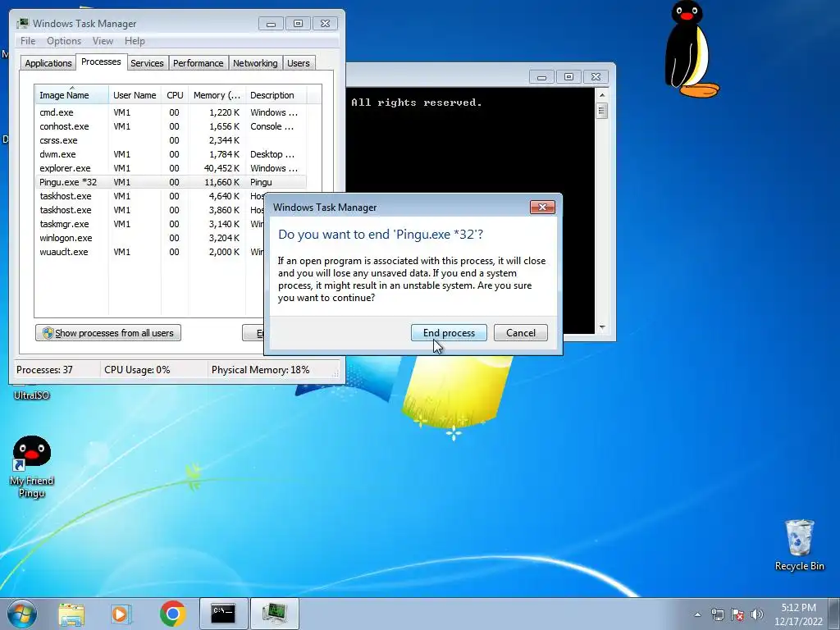Select the csrss.exe process

pos(171,140)
